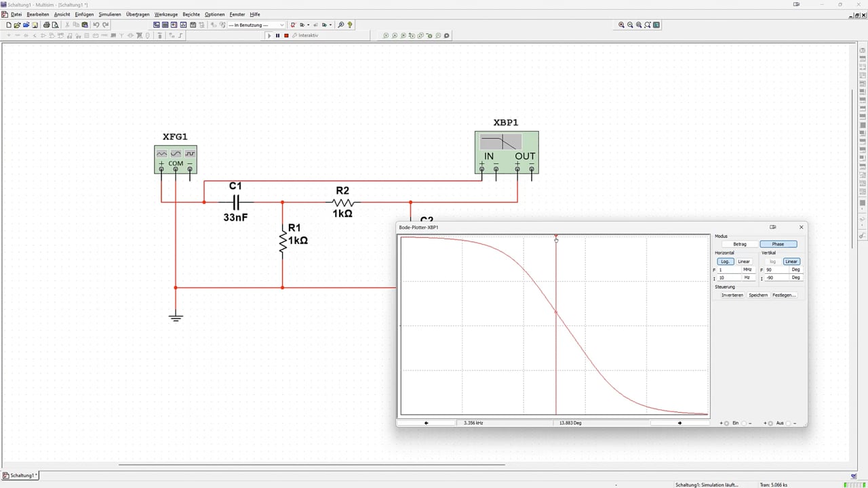The height and width of the screenshot is (488, 868).
Task: Zoom in on the schematic
Action: tap(621, 25)
